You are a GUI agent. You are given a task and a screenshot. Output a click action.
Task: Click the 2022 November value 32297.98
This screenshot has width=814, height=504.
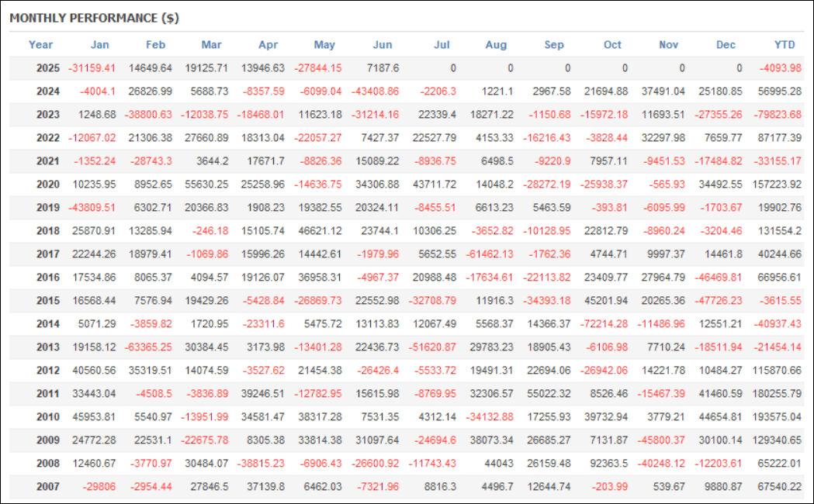(663, 138)
